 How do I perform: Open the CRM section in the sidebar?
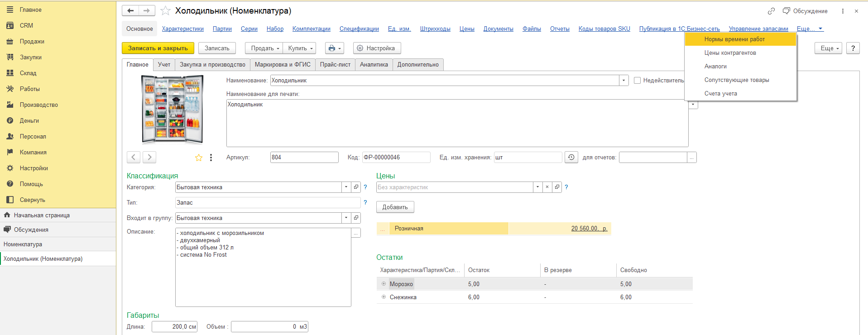pos(26,25)
